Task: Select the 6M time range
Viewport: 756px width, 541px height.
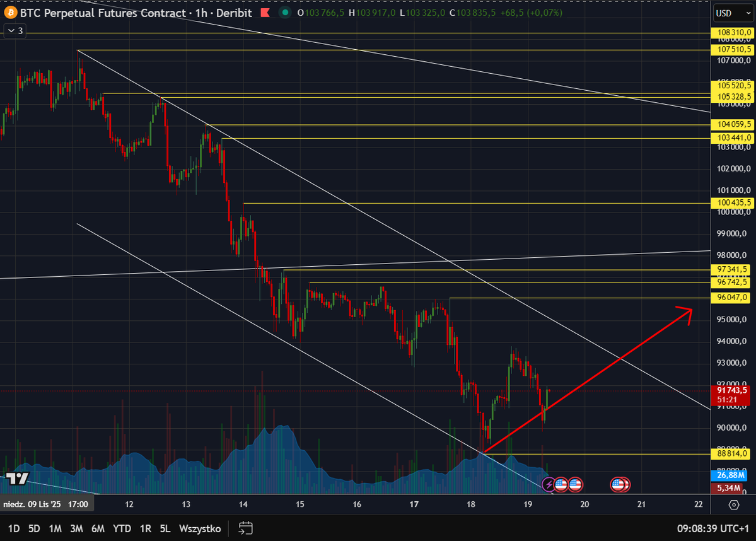Action: coord(98,528)
